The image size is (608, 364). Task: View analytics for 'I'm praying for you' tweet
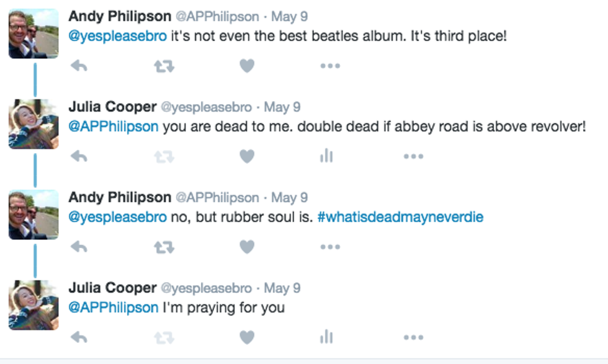pos(326,337)
